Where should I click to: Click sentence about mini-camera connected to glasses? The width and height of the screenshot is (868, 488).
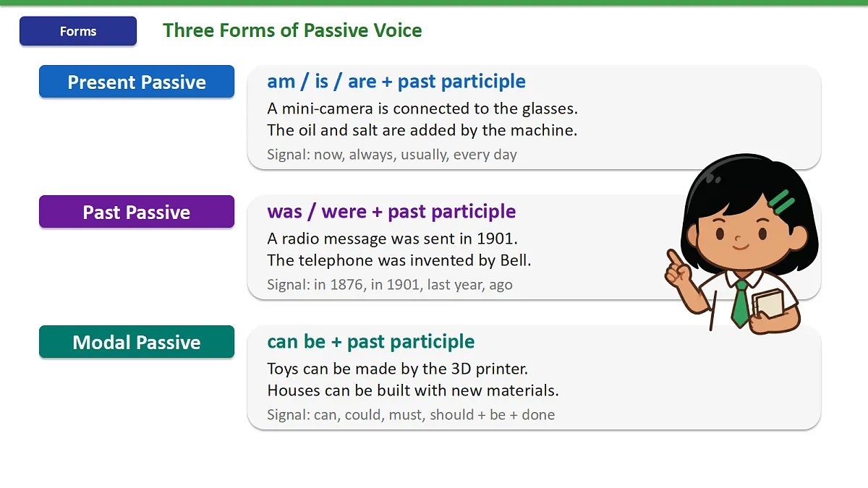coord(422,108)
